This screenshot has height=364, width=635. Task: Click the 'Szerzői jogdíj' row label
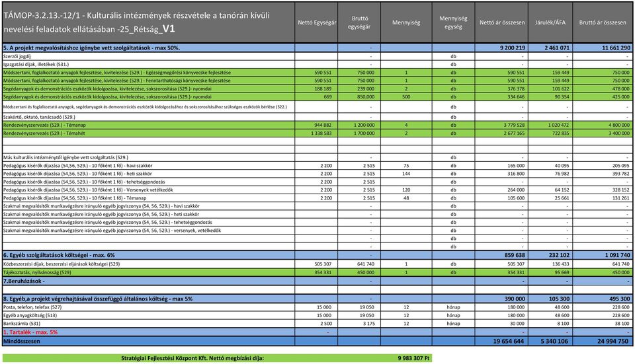[17, 57]
